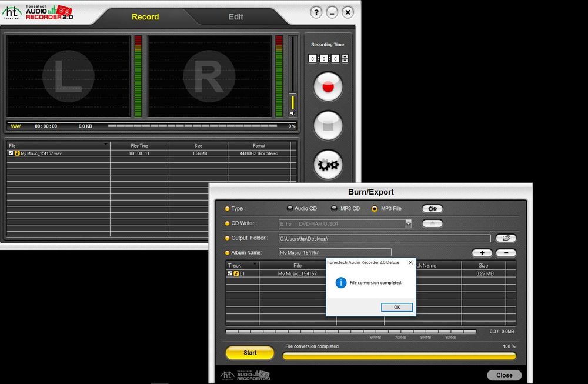Click the yellow Start button

tap(250, 353)
